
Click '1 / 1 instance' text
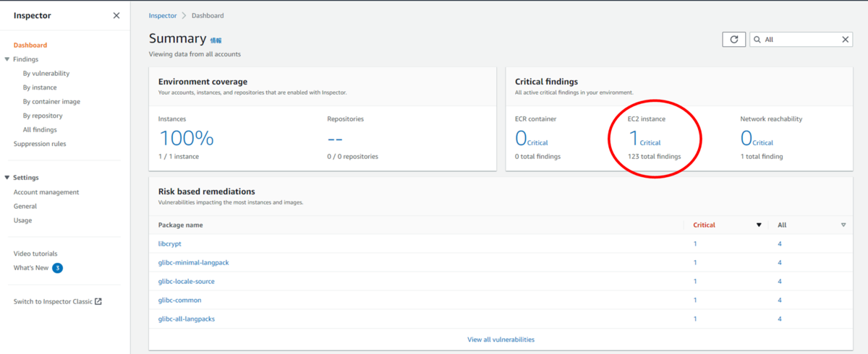point(179,157)
